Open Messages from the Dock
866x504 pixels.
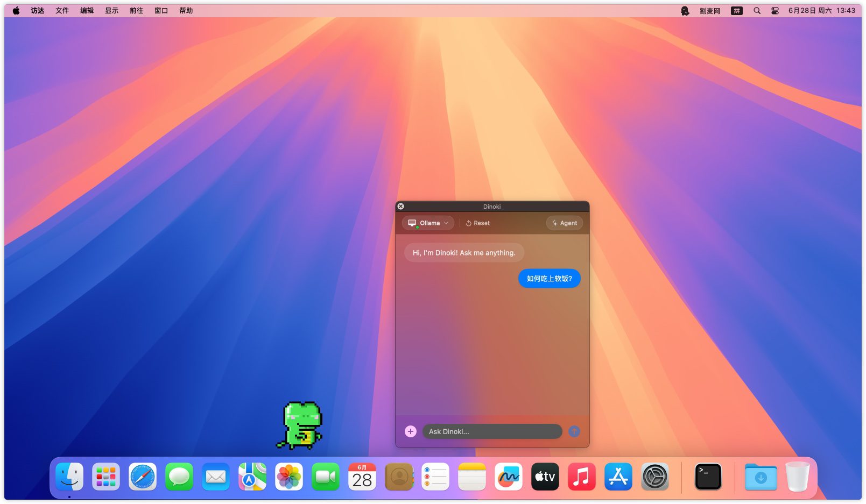(179, 477)
